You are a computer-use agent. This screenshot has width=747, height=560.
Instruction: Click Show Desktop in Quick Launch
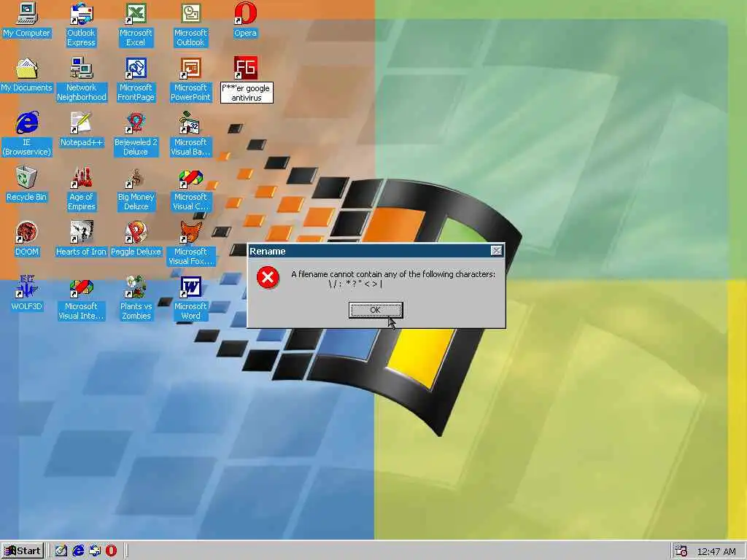[x=61, y=551]
